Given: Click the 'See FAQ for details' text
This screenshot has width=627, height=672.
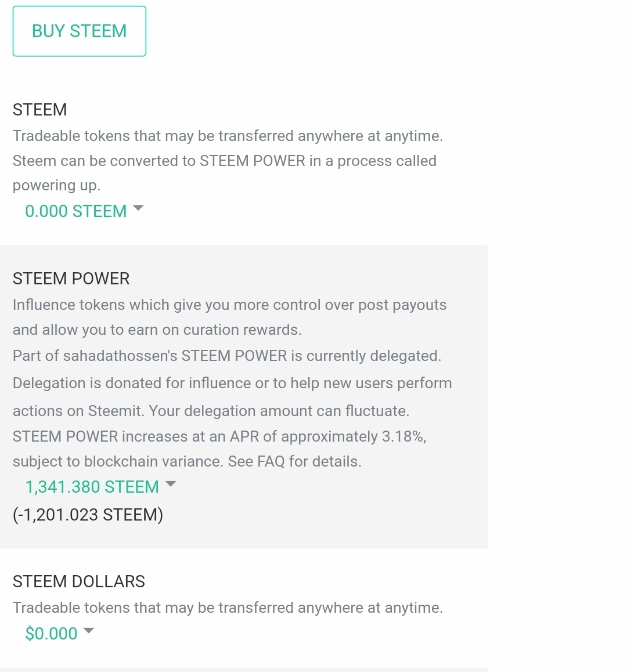Looking at the screenshot, I should pyautogui.click(x=294, y=461).
